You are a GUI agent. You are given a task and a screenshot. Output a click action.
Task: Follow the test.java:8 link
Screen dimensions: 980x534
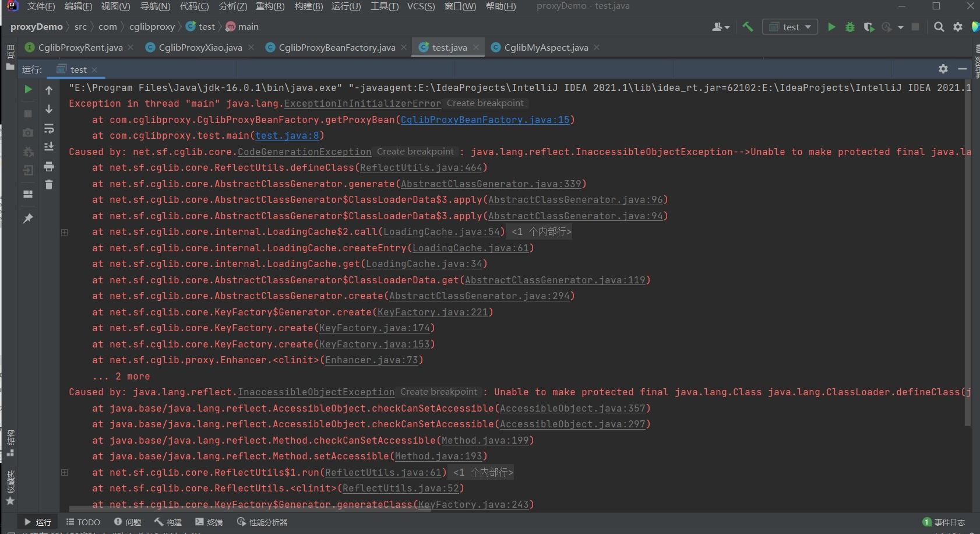coord(287,135)
